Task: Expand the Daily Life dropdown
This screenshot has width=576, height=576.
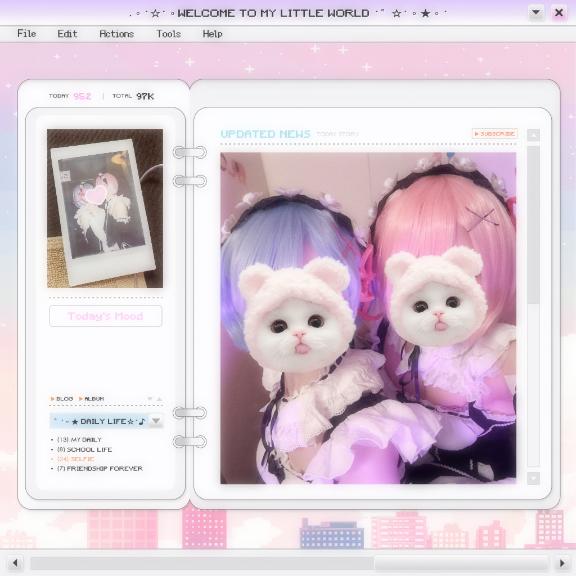Action: [156, 421]
